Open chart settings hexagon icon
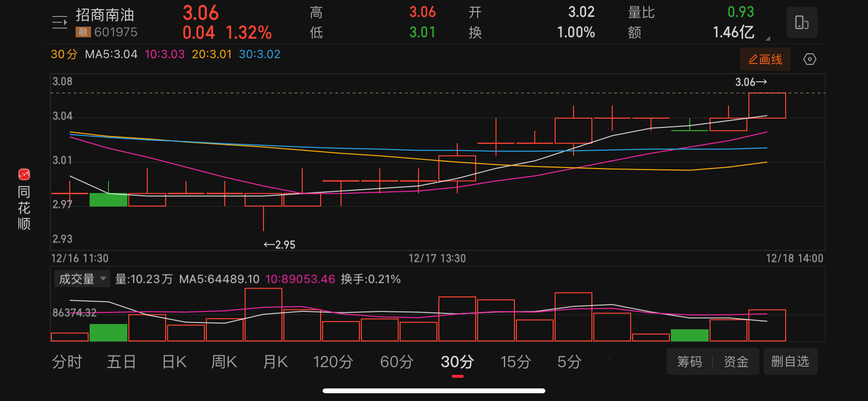This screenshot has height=401, width=868. point(809,59)
